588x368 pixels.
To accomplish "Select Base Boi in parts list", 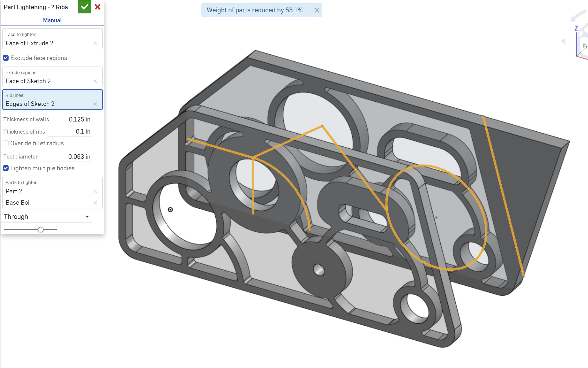I will (x=18, y=203).
